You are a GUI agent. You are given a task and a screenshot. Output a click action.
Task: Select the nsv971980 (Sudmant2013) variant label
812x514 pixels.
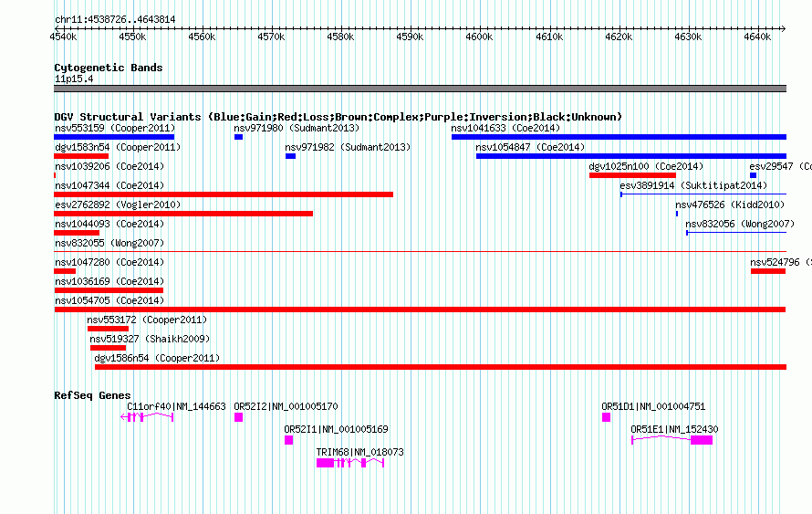click(297, 128)
